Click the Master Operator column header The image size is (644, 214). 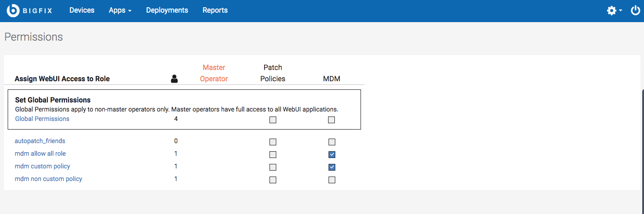[214, 73]
